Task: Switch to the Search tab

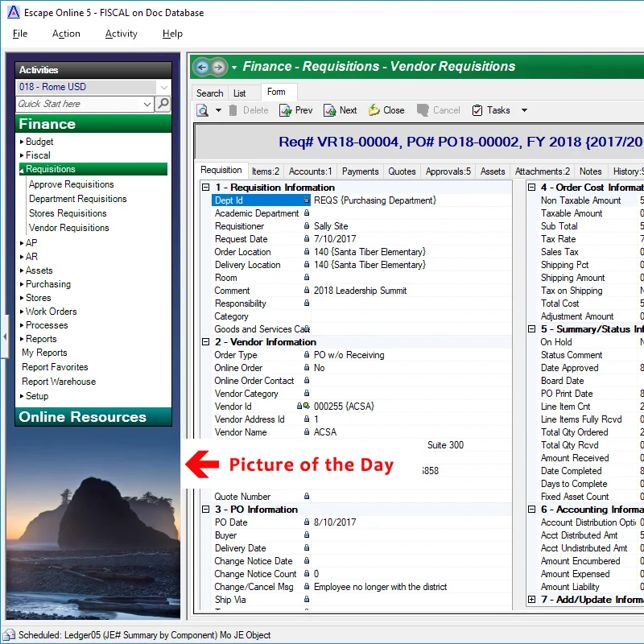Action: pos(209,93)
